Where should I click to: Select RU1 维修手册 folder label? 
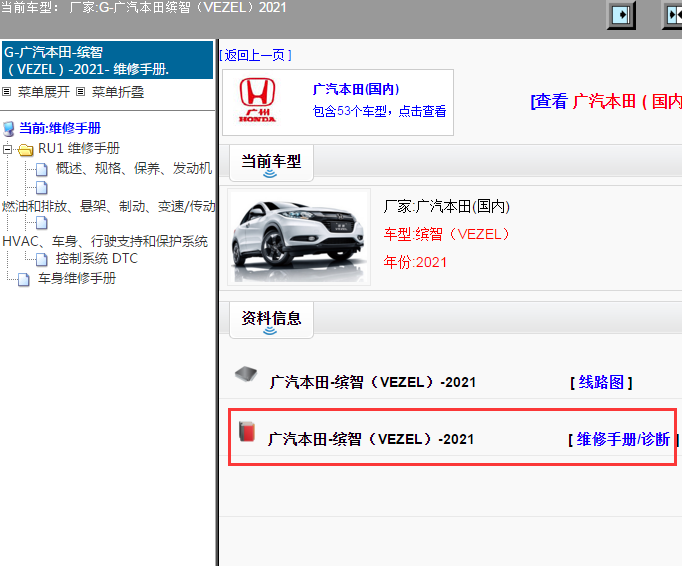click(79, 148)
